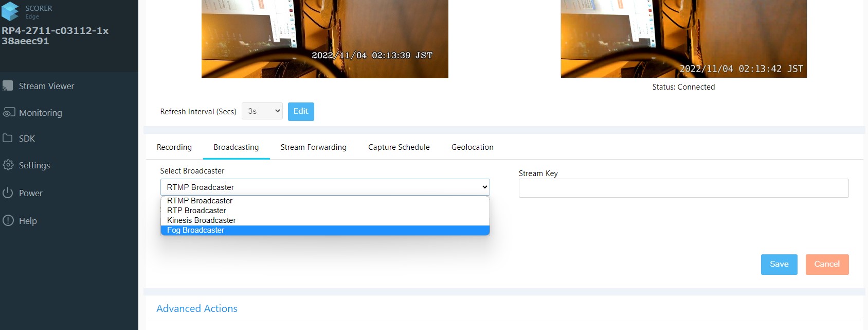868x330 pixels.
Task: Open the Help icon in sidebar
Action: coord(8,221)
